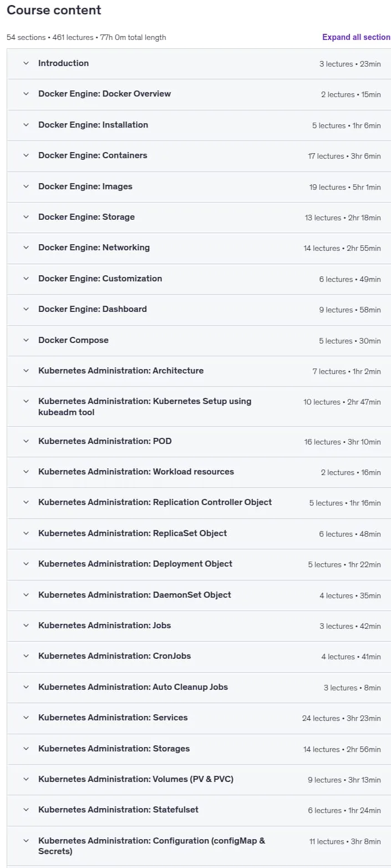Click chevron for Kubernetes Administration: POD
The width and height of the screenshot is (391, 868).
[x=26, y=441]
